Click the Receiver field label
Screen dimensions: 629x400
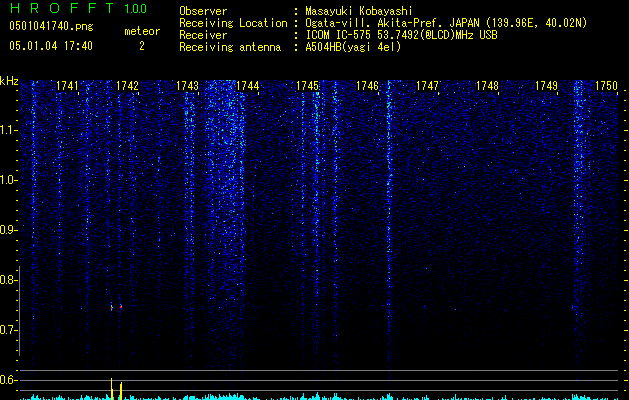pyautogui.click(x=203, y=35)
